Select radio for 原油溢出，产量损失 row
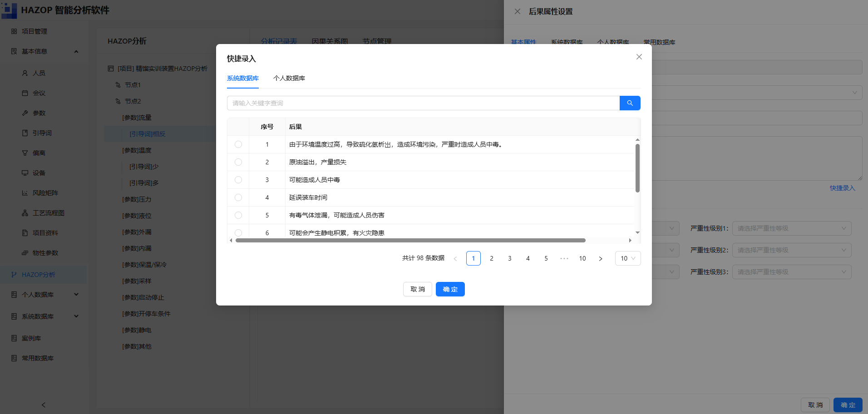Screen dimensions: 868x414 click(238, 162)
